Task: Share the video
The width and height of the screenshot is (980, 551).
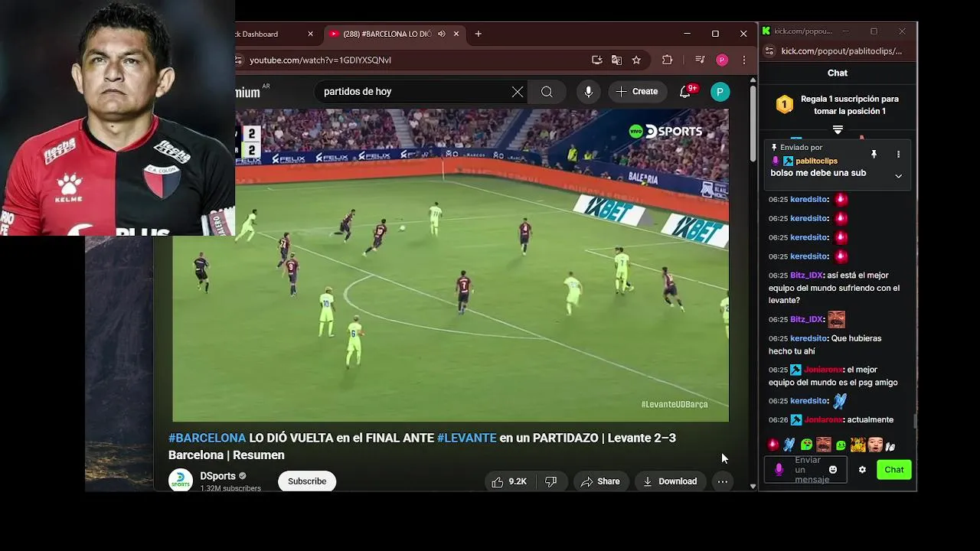Action: tap(600, 481)
